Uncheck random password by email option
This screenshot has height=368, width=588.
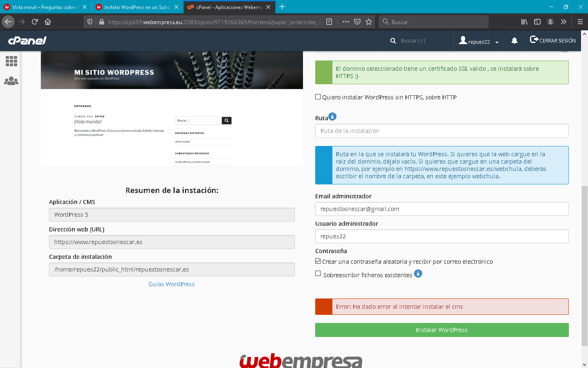[x=318, y=261]
